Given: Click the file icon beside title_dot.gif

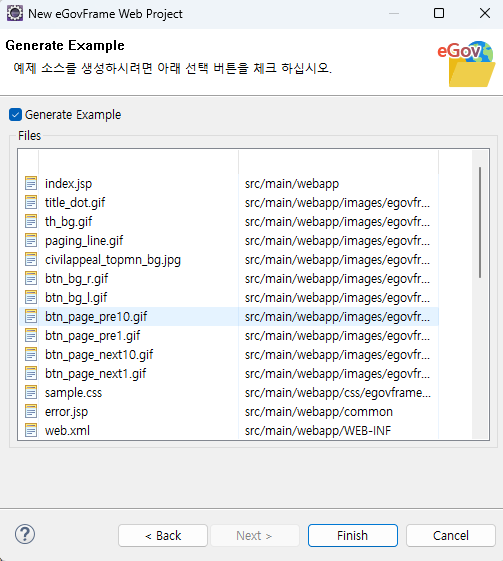Looking at the screenshot, I should click(x=31, y=202).
